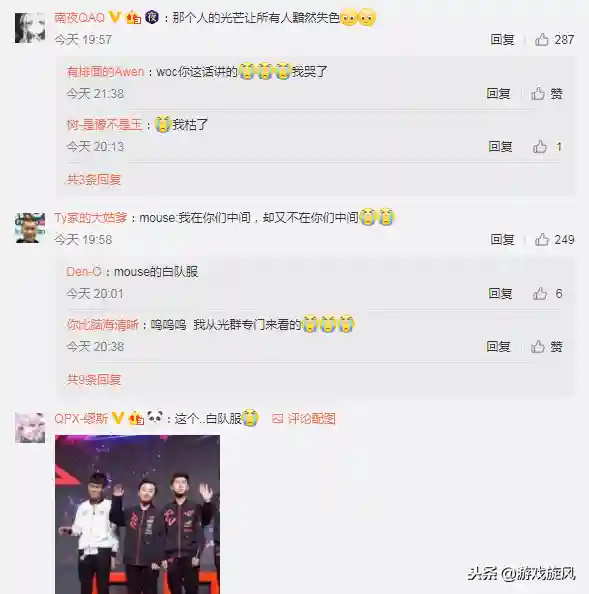The image size is (589, 594).
Task: Expand 共3条回复 replies
Action: pyautogui.click(x=94, y=179)
